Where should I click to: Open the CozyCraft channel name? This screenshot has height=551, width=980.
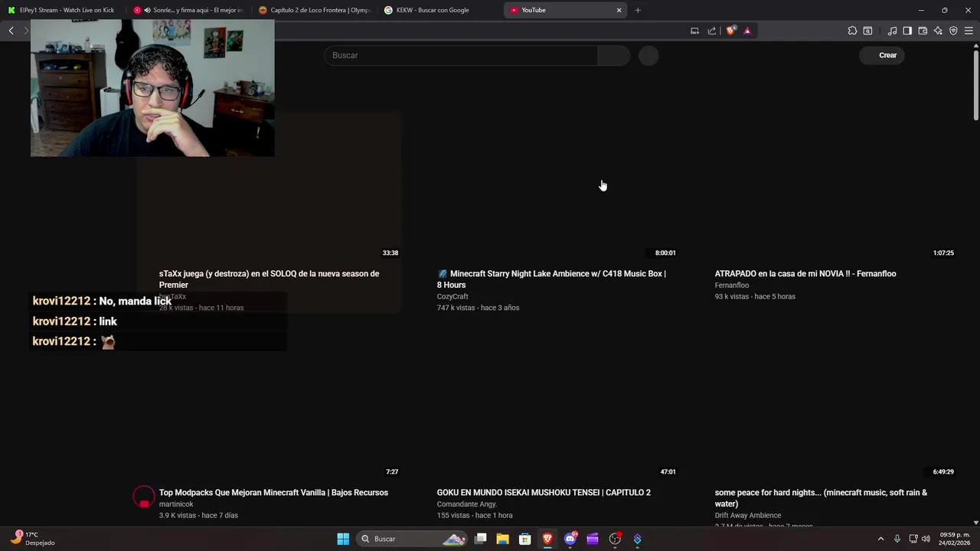click(452, 297)
